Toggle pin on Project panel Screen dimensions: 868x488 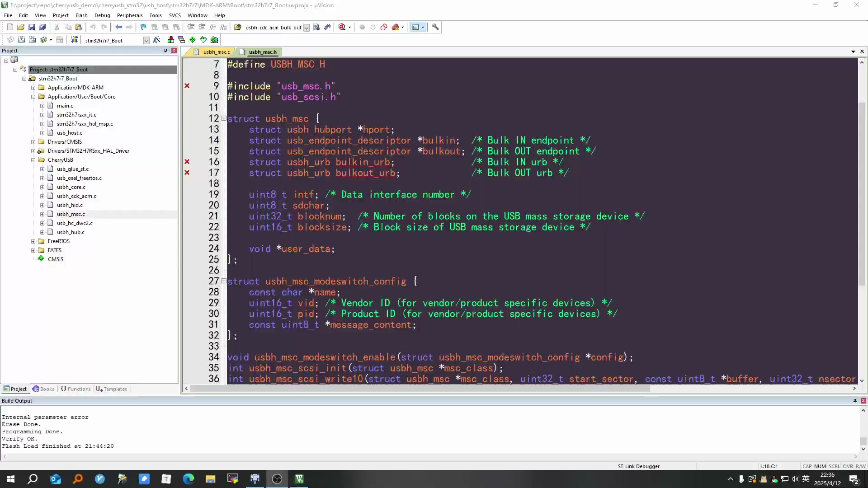(165, 51)
